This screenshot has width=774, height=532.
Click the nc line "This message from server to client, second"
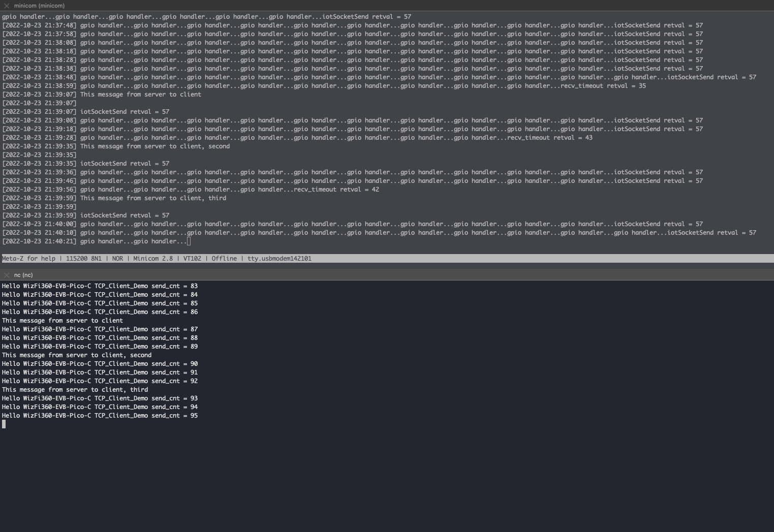click(77, 355)
